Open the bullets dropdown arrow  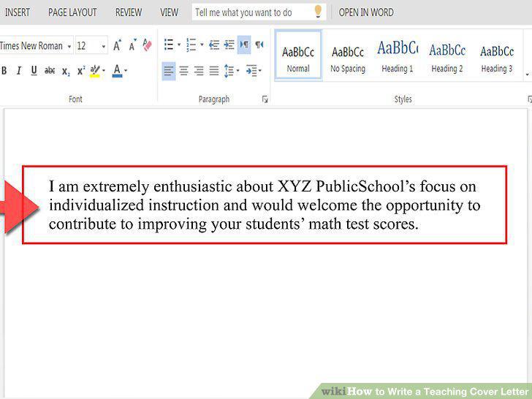coord(179,45)
